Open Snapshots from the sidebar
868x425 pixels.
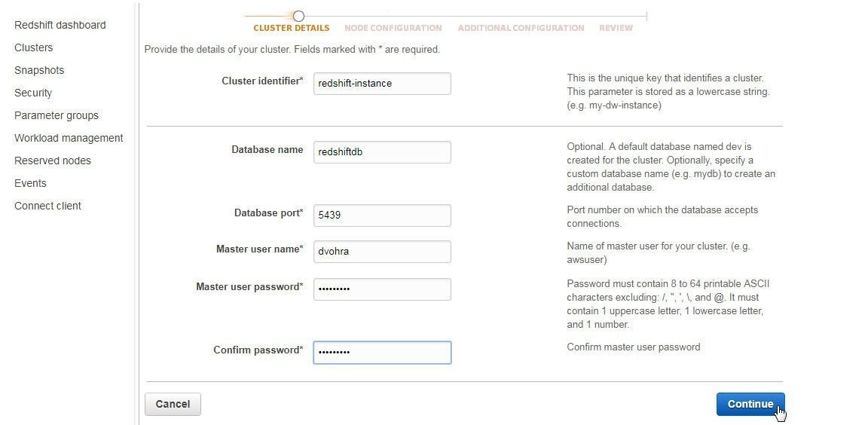coord(39,70)
